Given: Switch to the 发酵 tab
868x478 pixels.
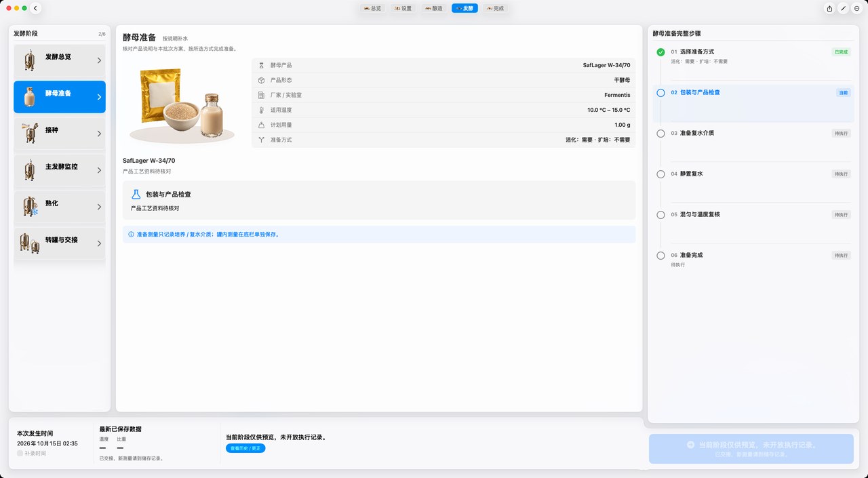Looking at the screenshot, I should pos(465,8).
